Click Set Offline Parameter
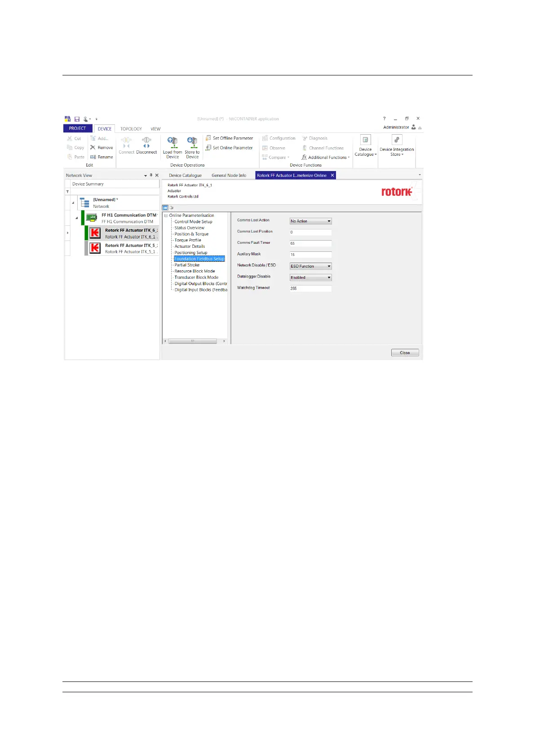535x756 pixels. pos(230,138)
